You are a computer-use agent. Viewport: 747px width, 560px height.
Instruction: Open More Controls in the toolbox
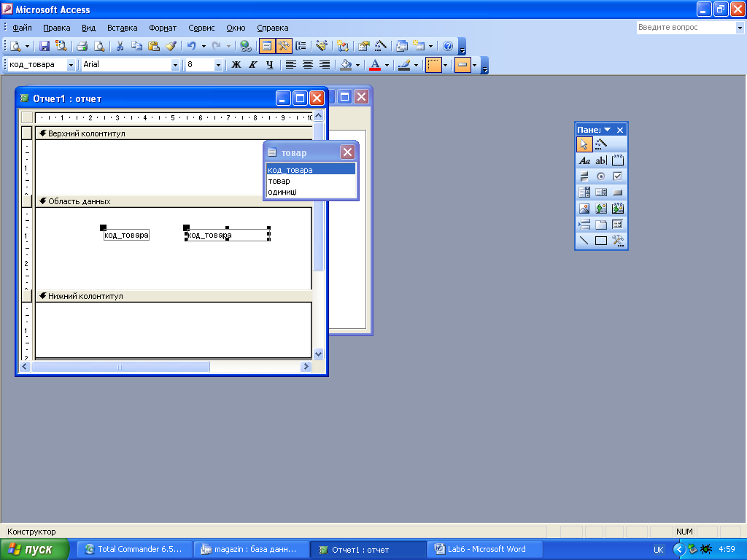pyautogui.click(x=618, y=241)
